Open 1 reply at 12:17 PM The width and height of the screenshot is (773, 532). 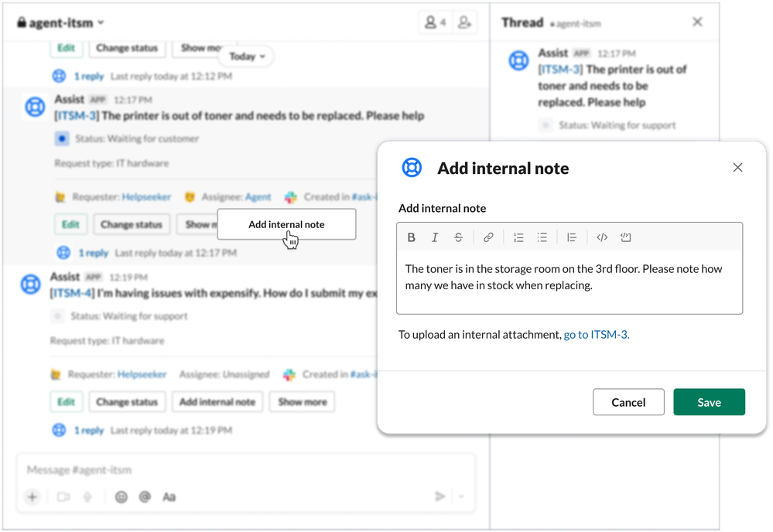pos(93,253)
